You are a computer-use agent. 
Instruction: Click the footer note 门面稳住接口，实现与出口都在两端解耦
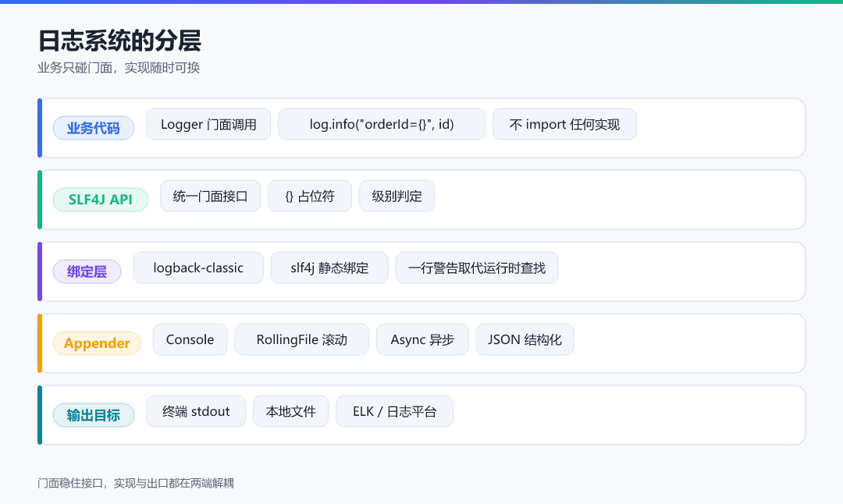[x=136, y=483]
